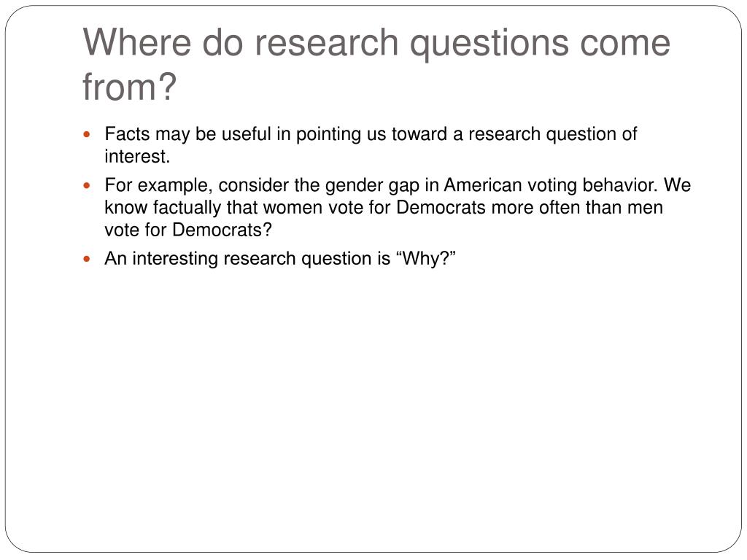Viewport: 747px width, 560px height.
Task: Select the slide title 'Where do research questions come'
Action: coord(376,43)
